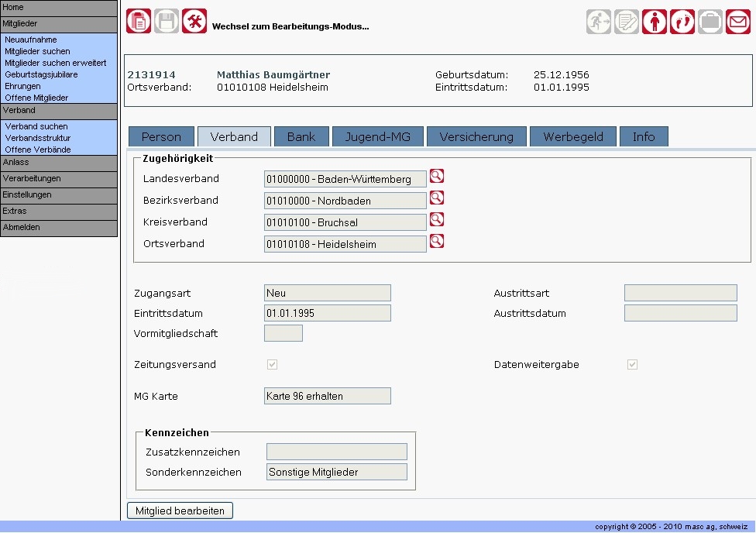Expand the Einstellungen sidebar section
This screenshot has height=533, width=756.
[x=59, y=194]
